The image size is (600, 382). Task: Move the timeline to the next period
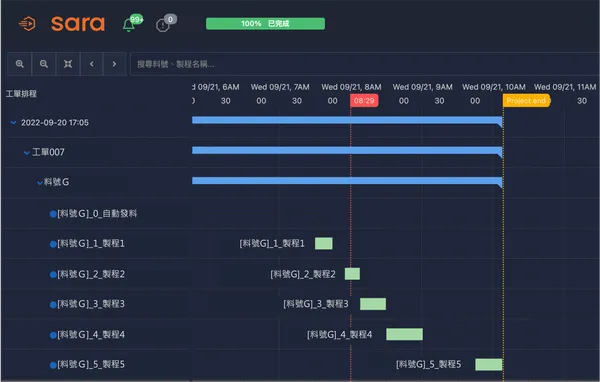(114, 64)
